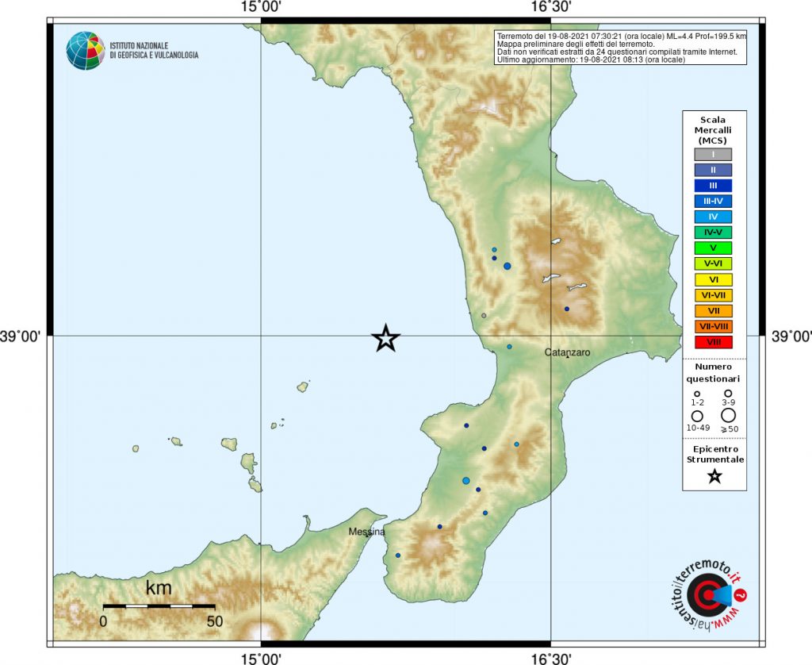Select the orange VII legend swatch
Viewport: 812px width, 665px height.
pos(713,311)
